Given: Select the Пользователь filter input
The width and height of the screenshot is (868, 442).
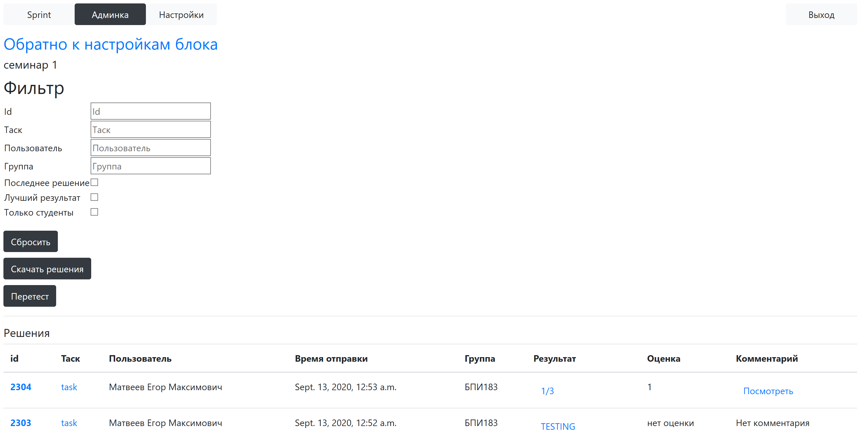Looking at the screenshot, I should coord(151,148).
